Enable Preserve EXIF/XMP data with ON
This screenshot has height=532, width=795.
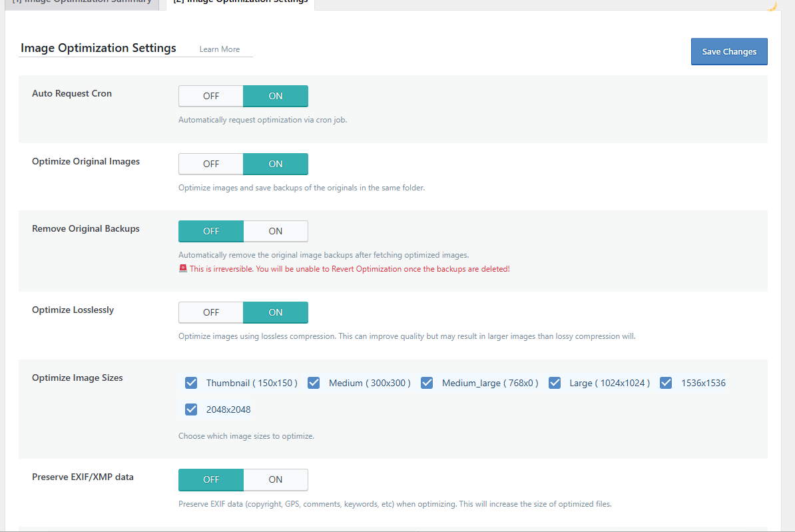[x=275, y=480]
